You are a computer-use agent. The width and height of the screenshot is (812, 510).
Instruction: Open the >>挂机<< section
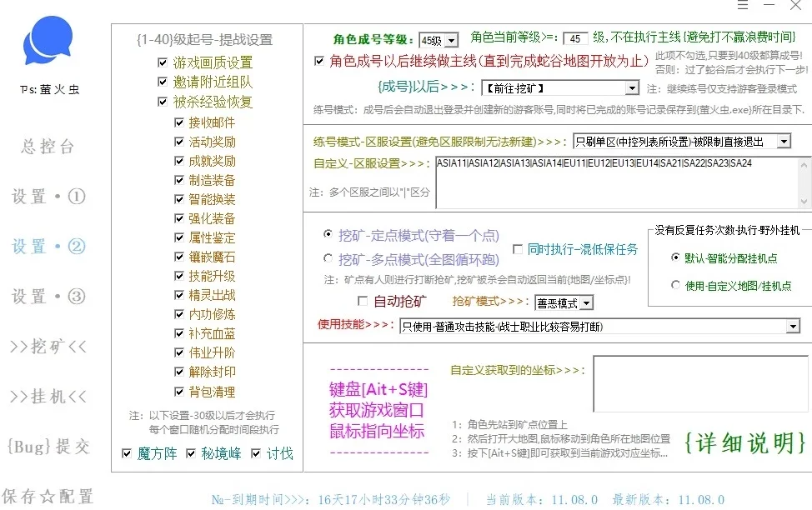[48, 397]
